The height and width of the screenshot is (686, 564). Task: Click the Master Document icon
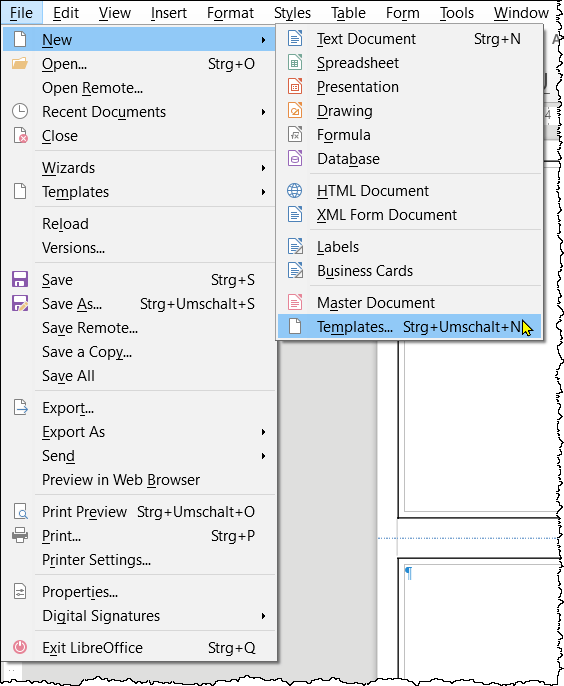click(295, 303)
